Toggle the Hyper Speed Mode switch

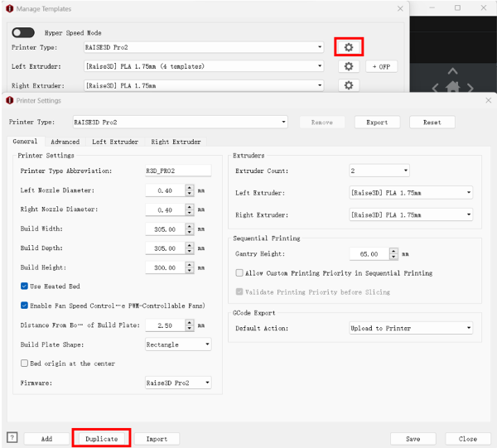click(x=23, y=32)
